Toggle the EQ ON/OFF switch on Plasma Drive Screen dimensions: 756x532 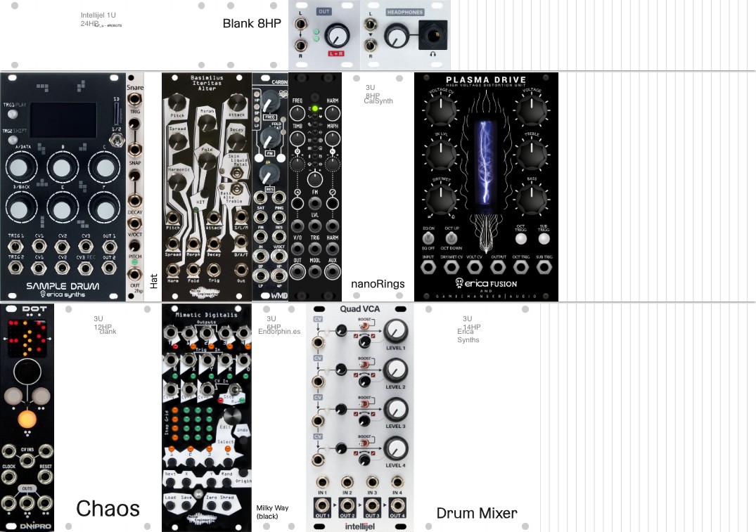[428, 238]
